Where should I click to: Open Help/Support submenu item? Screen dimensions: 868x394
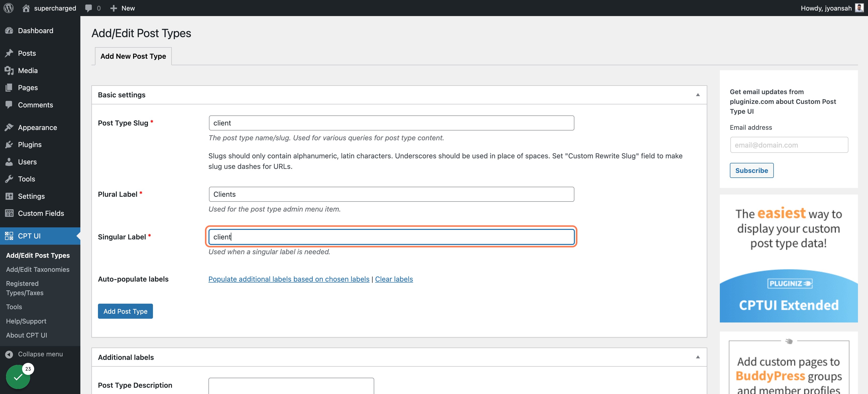26,321
